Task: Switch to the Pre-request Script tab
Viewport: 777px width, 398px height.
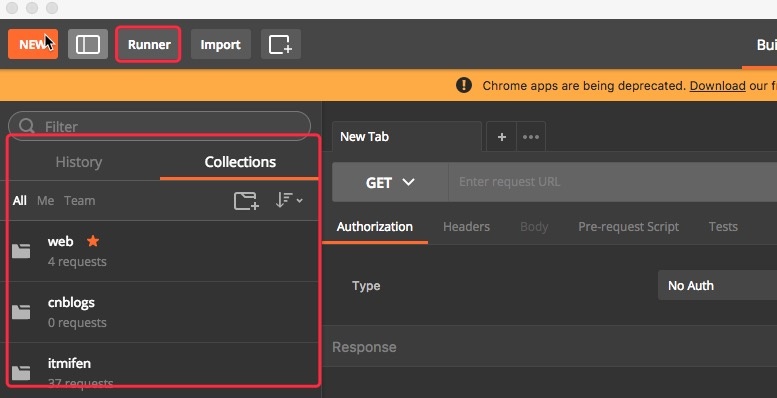Action: point(628,227)
